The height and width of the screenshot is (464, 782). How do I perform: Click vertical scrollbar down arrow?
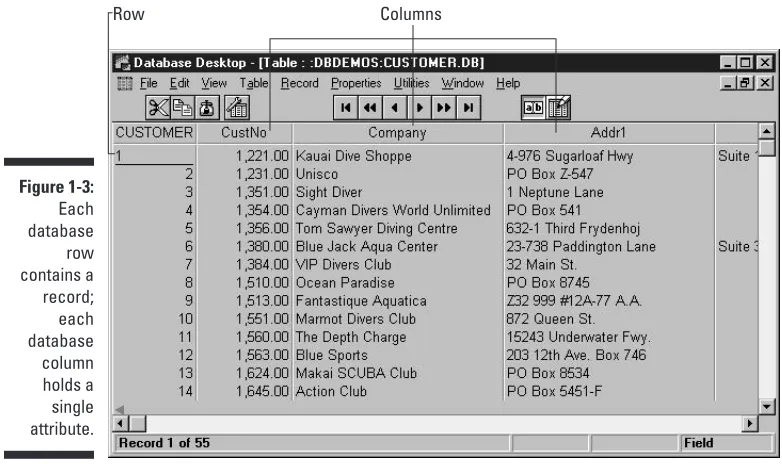[767, 406]
